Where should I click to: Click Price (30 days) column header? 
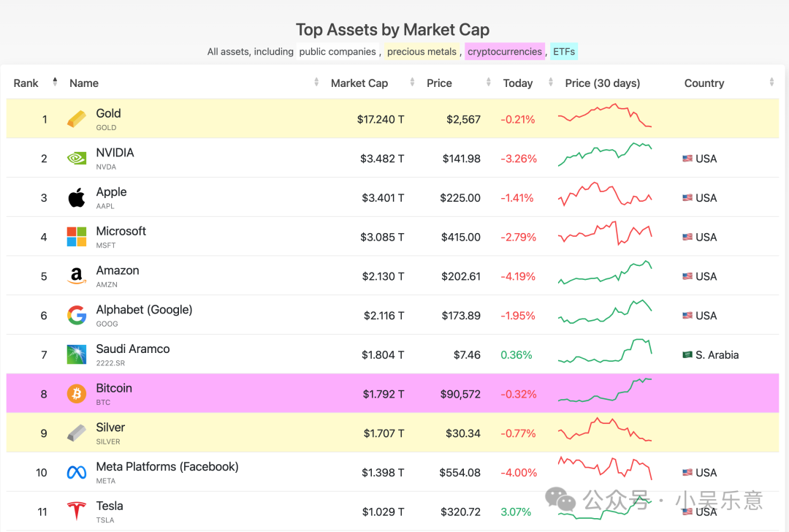602,83
